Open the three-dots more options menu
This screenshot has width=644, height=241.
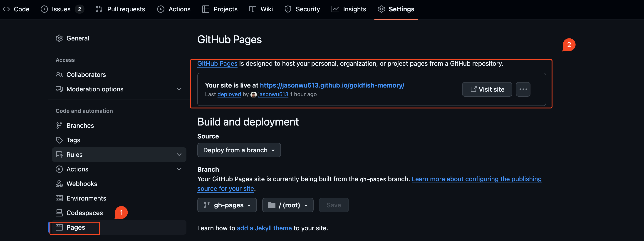click(x=523, y=89)
